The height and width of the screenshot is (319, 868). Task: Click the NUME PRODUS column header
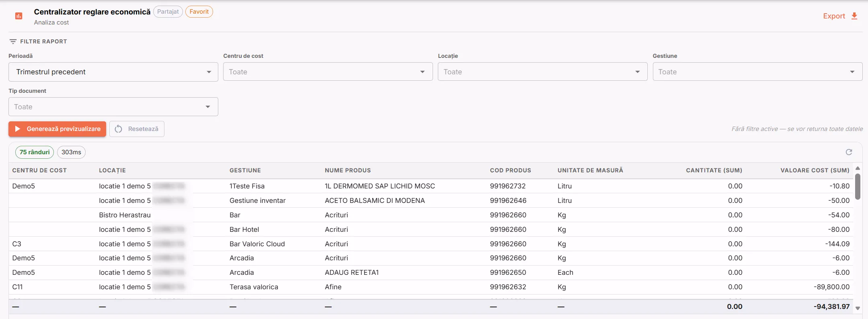pyautogui.click(x=348, y=170)
